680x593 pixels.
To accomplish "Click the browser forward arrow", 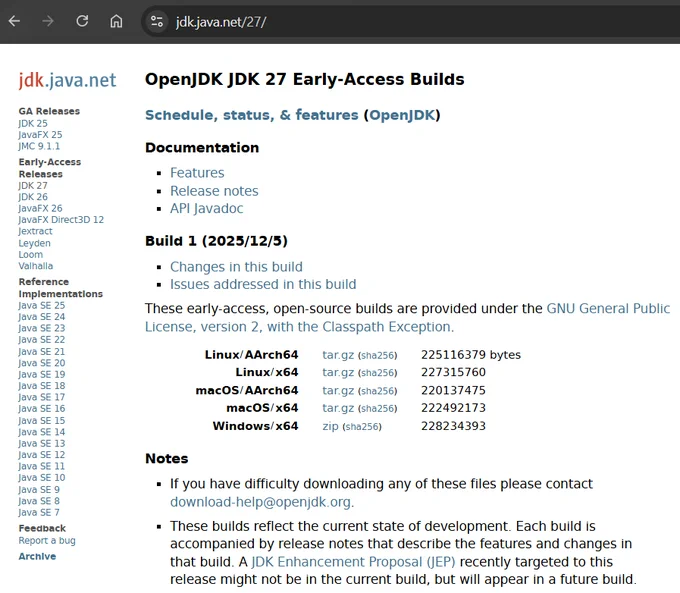I will click(x=48, y=21).
